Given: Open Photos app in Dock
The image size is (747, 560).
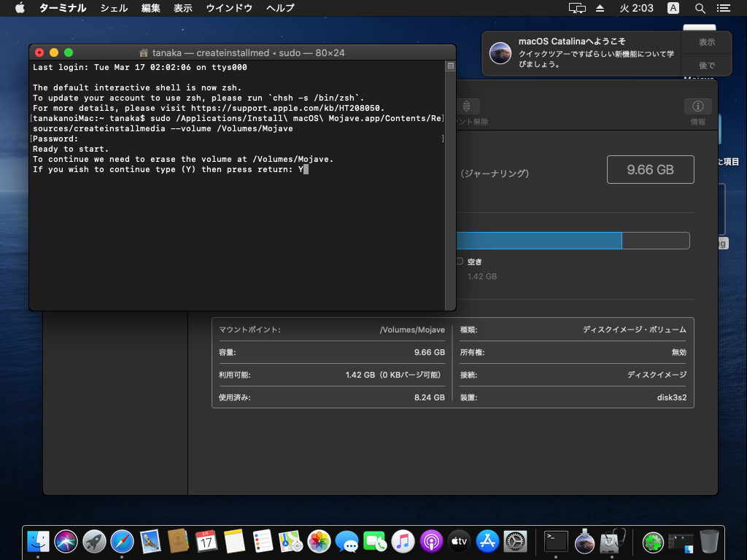Looking at the screenshot, I should click(319, 542).
